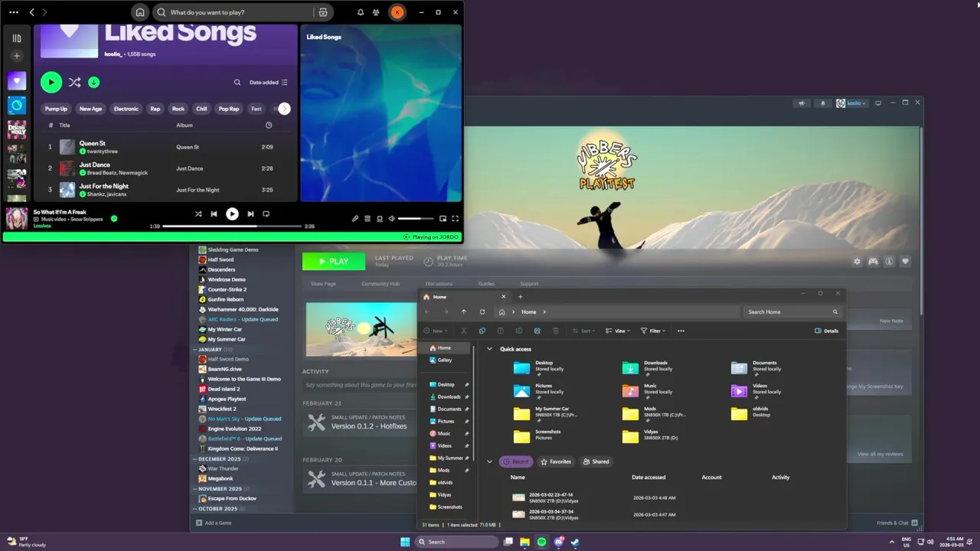
Task: Click Add a Game in Steam
Action: point(214,523)
